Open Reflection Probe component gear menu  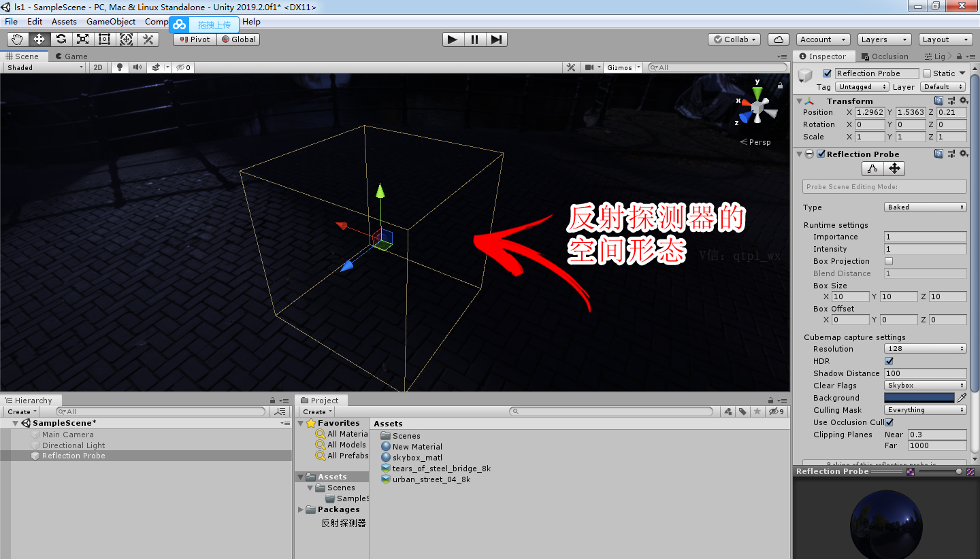pyautogui.click(x=963, y=154)
